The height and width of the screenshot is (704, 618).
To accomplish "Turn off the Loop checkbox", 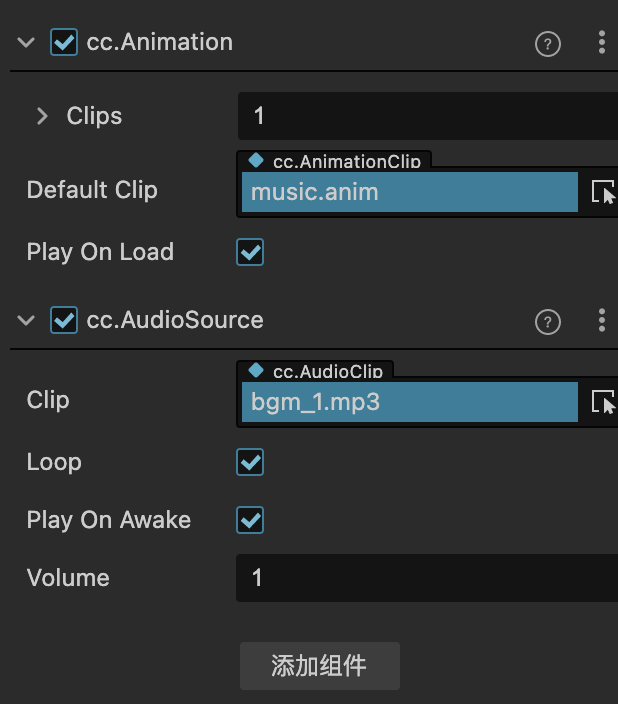I will pyautogui.click(x=250, y=462).
